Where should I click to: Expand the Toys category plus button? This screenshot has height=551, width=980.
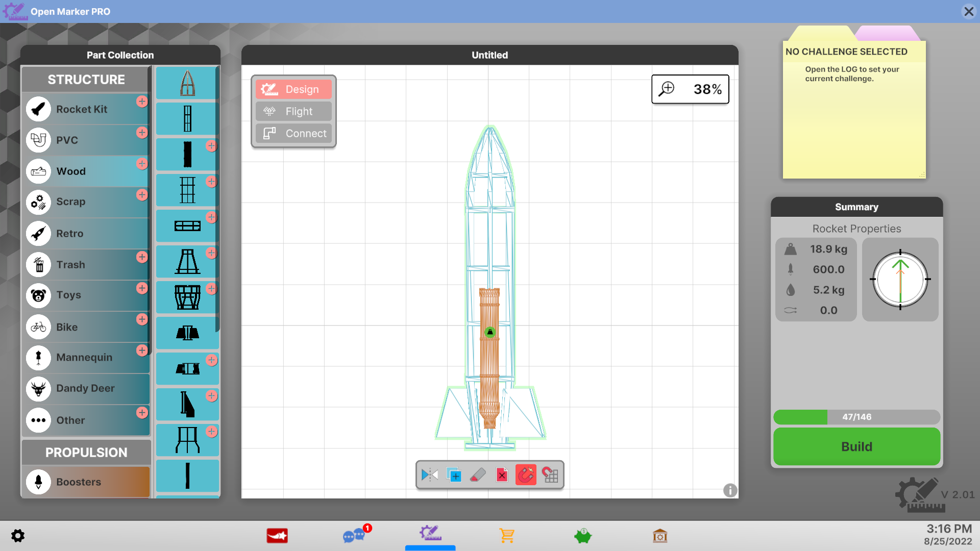point(142,288)
